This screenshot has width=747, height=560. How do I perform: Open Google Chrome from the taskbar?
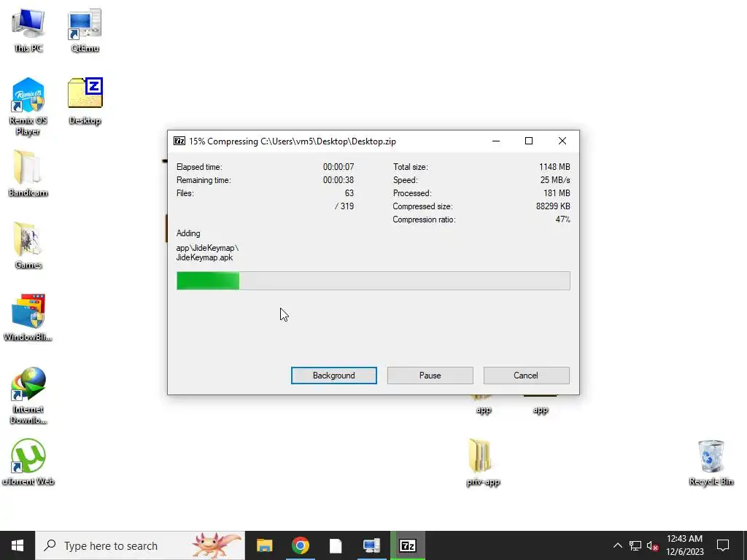[x=300, y=545]
